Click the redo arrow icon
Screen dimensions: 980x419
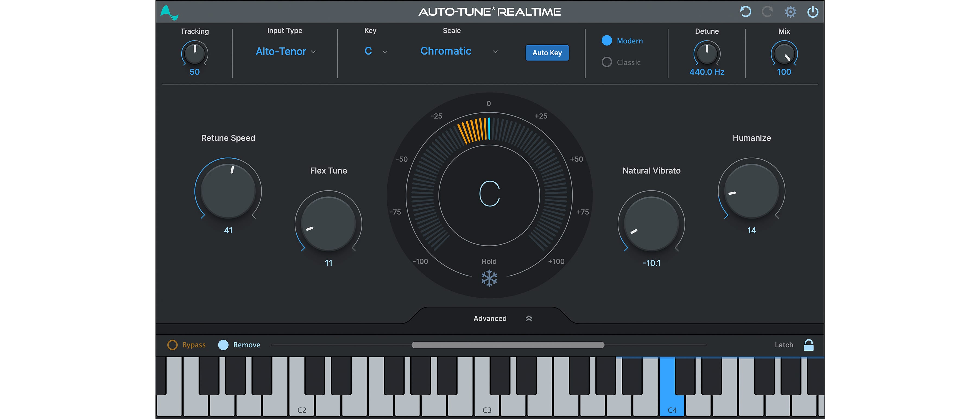click(x=767, y=12)
